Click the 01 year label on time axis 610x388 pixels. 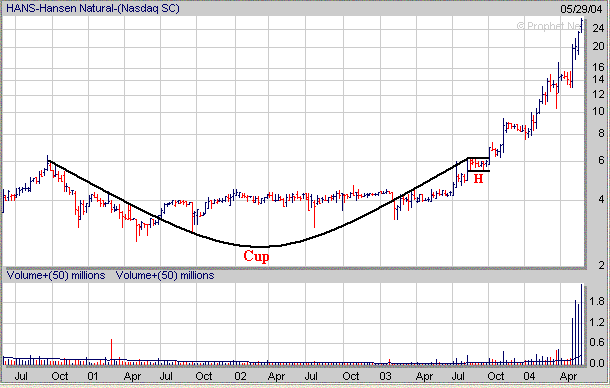coord(93,376)
